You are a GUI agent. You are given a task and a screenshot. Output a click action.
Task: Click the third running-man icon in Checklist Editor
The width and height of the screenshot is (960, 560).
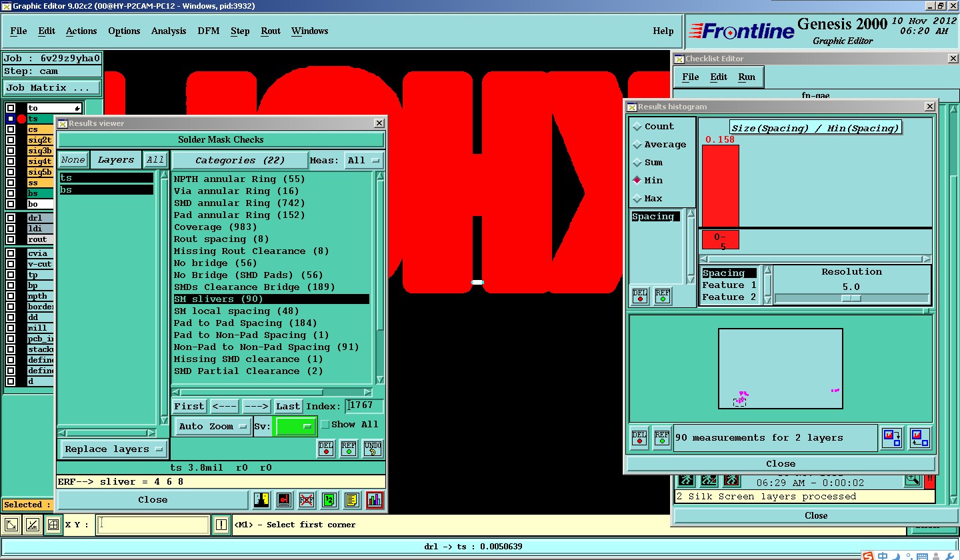[731, 480]
